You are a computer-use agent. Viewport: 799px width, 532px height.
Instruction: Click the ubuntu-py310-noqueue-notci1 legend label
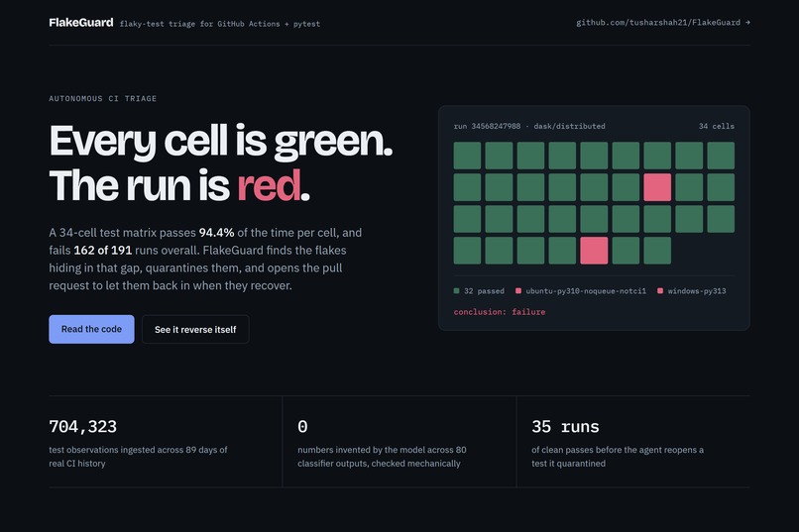point(586,291)
